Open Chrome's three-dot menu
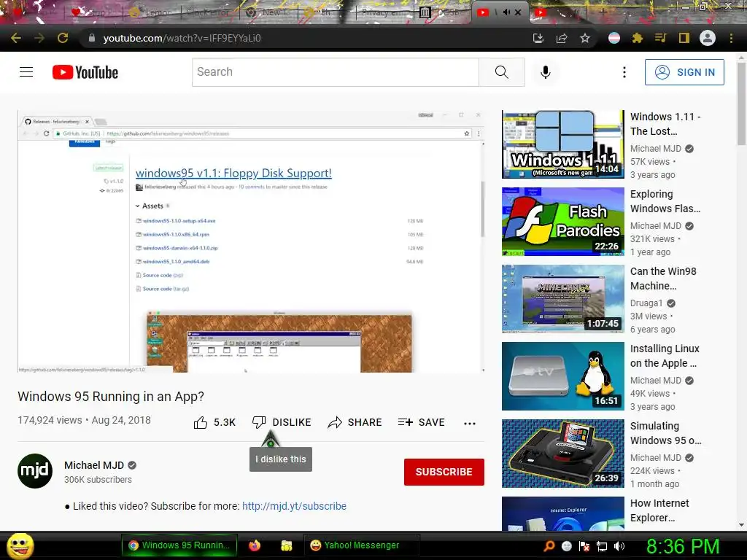This screenshot has width=747, height=560. click(x=731, y=38)
